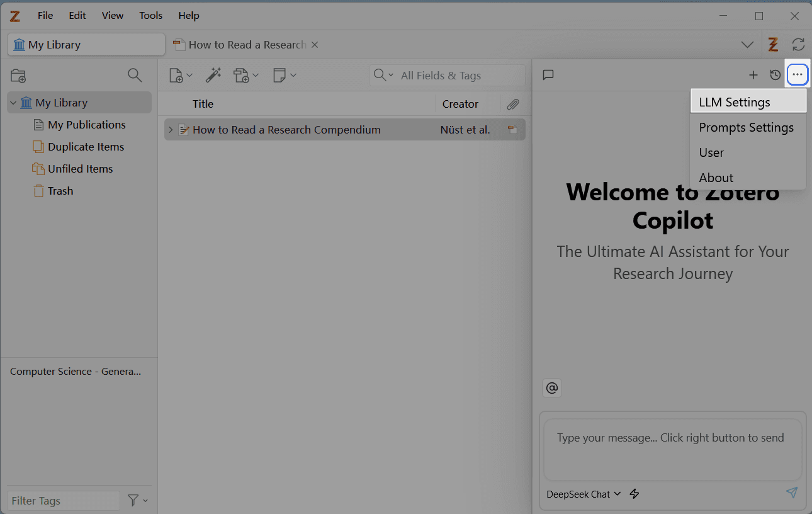
Task: Click the @ mention button
Action: coord(552,388)
